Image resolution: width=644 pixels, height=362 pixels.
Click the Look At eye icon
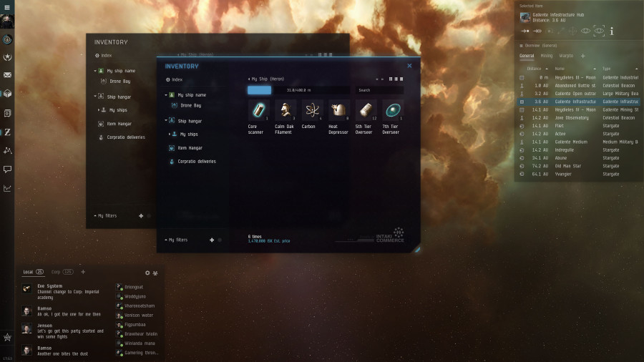click(x=585, y=31)
